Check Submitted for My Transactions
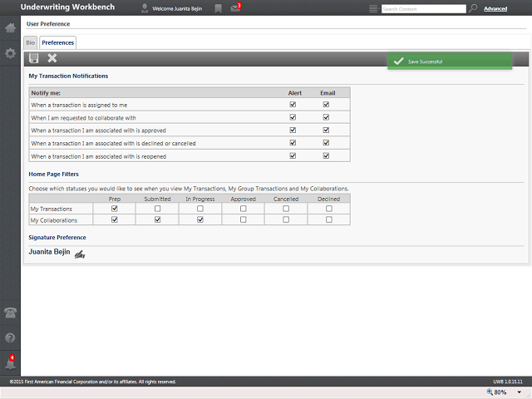The width and height of the screenshot is (532, 399). click(x=157, y=209)
